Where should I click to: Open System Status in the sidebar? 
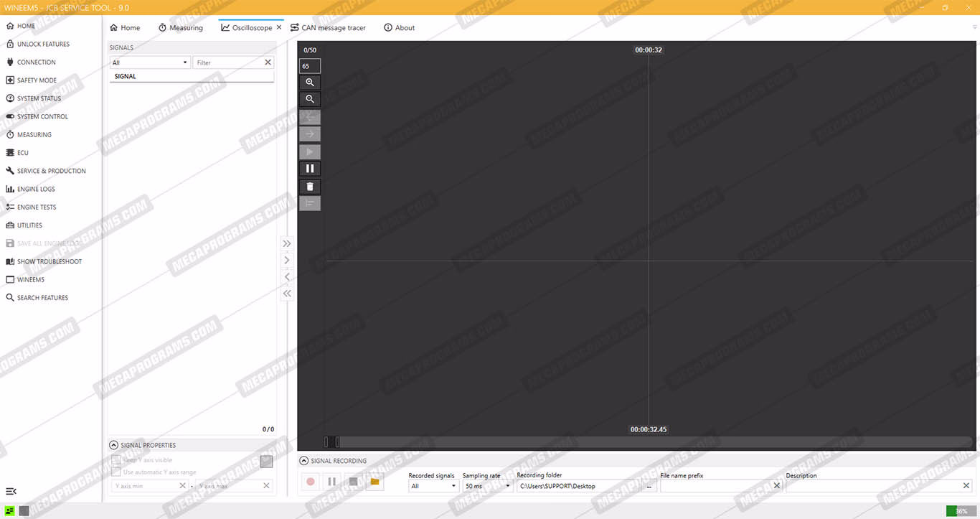[x=39, y=98]
